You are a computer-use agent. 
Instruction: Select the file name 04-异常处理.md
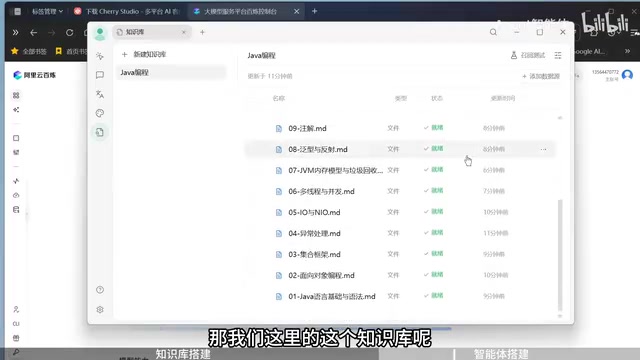coord(314,233)
